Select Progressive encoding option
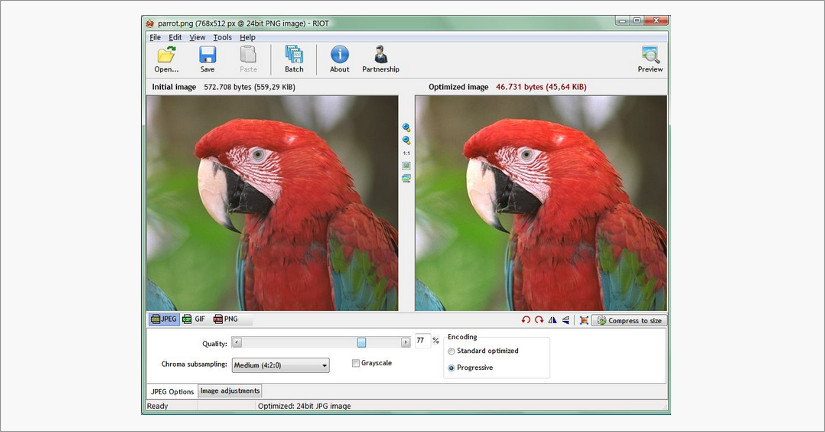The image size is (825, 432). pos(452,368)
